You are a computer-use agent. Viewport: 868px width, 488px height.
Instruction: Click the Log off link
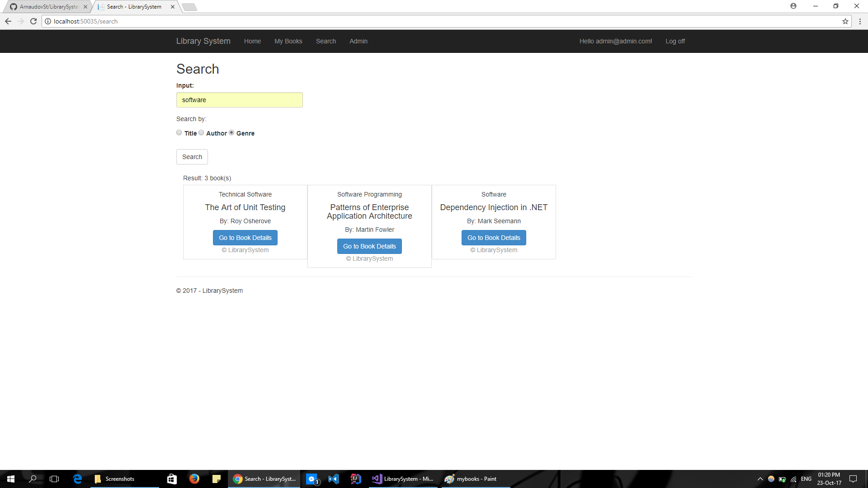pyautogui.click(x=675, y=41)
